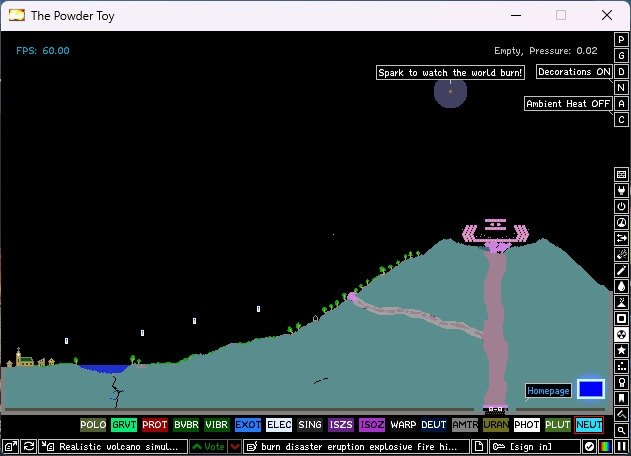Toggle the P quick option
The height and width of the screenshot is (456, 631).
[621, 40]
